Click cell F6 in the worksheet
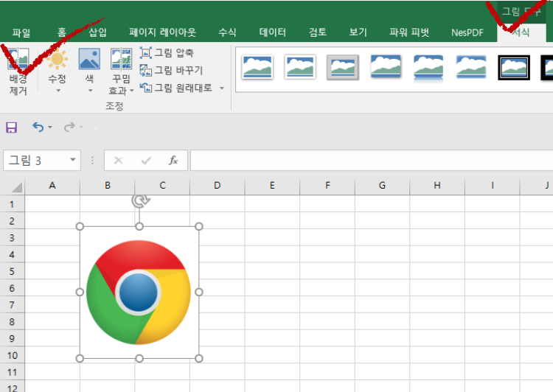The height and width of the screenshot is (392, 553). pos(327,287)
